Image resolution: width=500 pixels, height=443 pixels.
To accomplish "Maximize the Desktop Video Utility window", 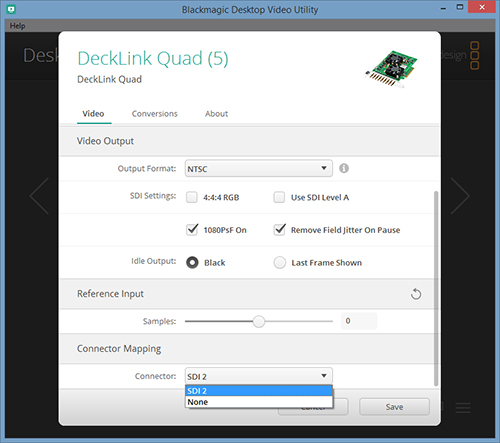I will pos(460,7).
